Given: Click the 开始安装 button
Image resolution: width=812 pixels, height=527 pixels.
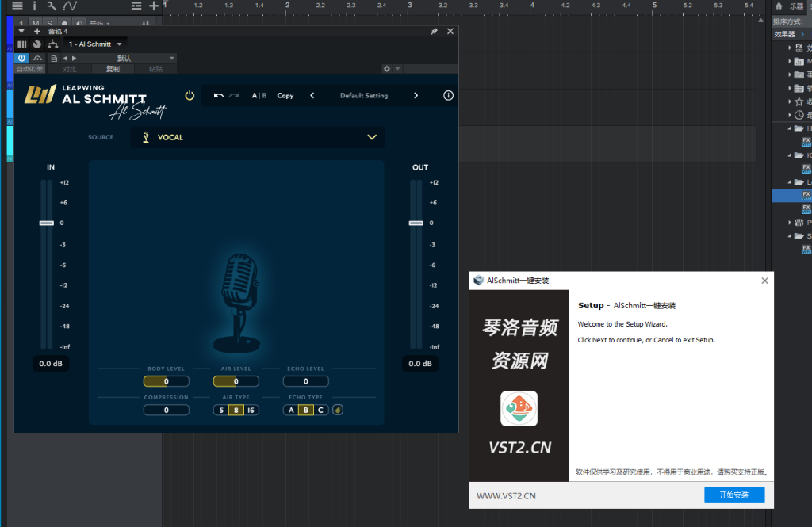Looking at the screenshot, I should pos(734,495).
